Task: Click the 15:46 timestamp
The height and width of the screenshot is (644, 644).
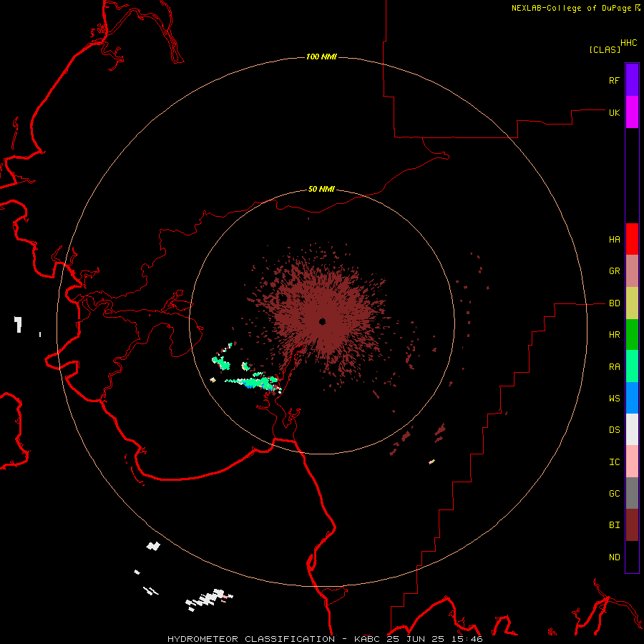Action: (x=466, y=639)
